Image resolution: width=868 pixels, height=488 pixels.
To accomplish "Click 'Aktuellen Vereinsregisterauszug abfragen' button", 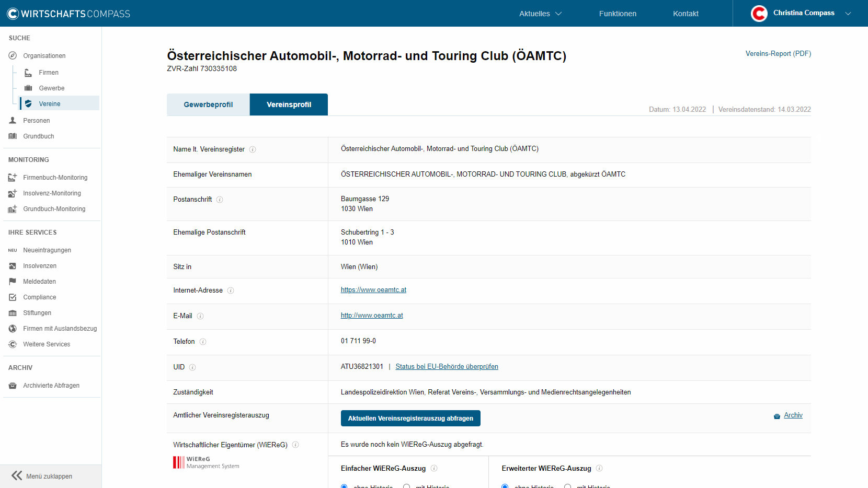I will coord(410,419).
